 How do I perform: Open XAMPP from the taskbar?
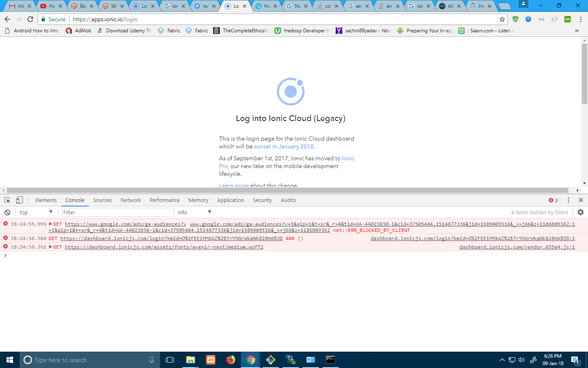click(211, 360)
